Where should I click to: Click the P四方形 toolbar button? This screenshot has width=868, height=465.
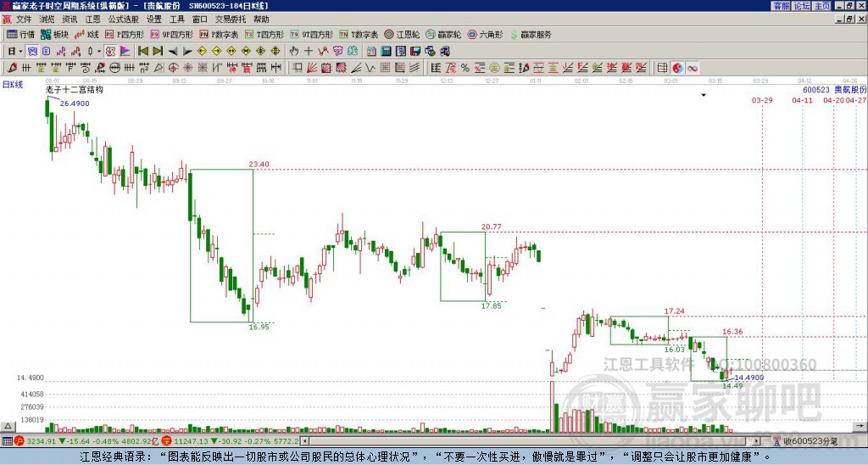click(x=125, y=34)
